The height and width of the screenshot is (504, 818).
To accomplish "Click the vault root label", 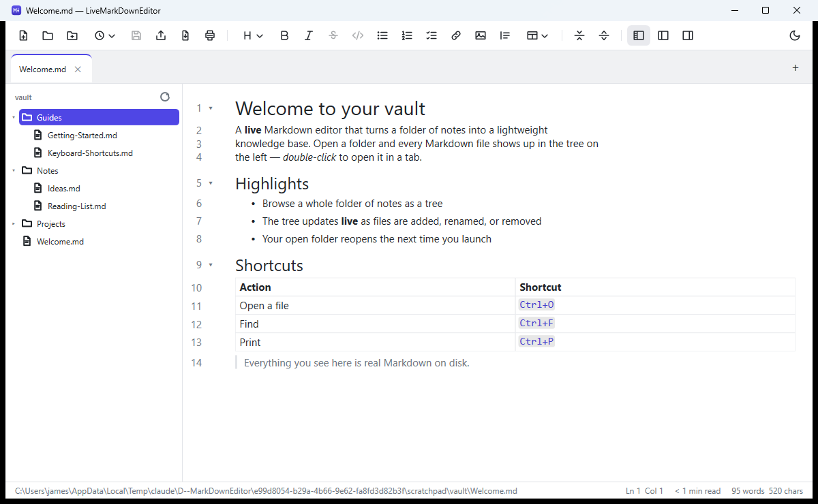I will 23,97.
